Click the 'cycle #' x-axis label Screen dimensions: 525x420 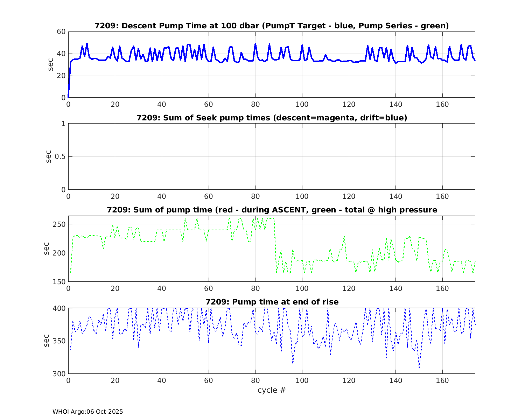coord(272,390)
